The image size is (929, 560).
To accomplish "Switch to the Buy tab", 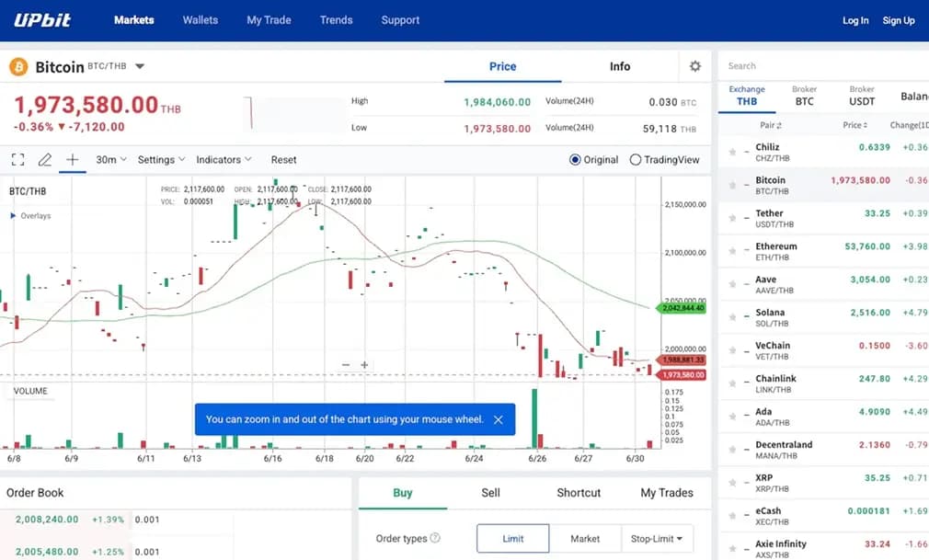I will 403,493.
